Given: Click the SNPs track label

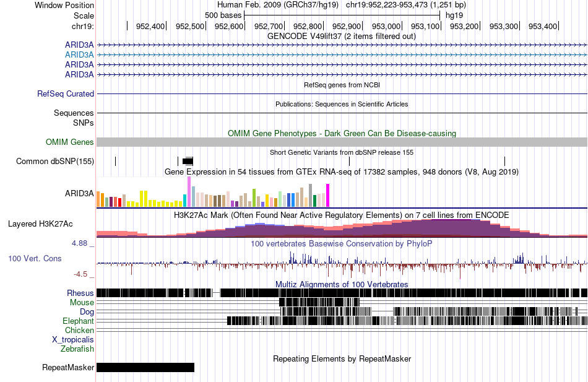Looking at the screenshot, I should click(84, 123).
